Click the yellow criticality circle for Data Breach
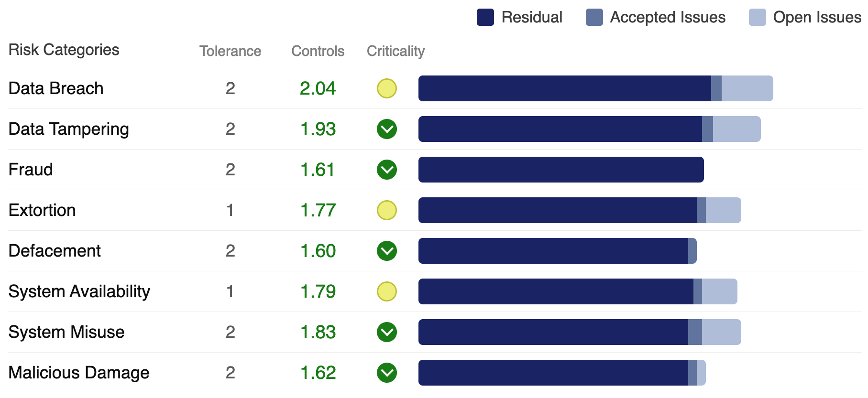Screen dimensions: 868x398 coord(387,88)
